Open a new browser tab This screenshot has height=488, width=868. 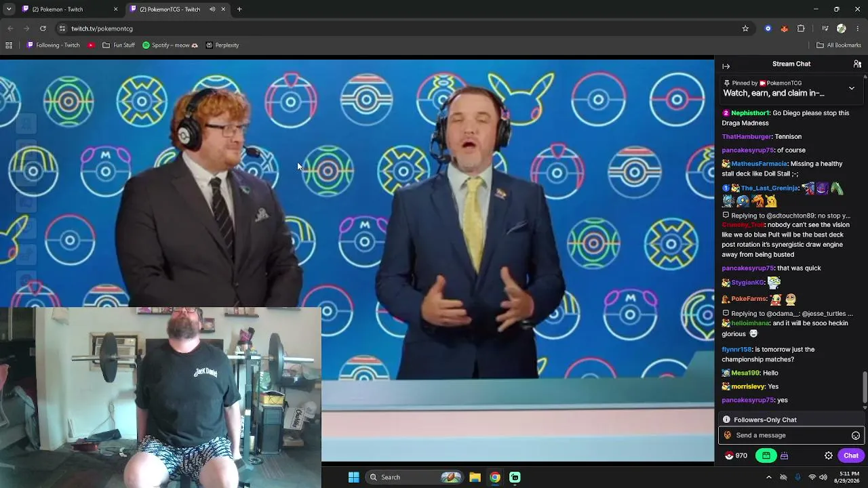239,9
